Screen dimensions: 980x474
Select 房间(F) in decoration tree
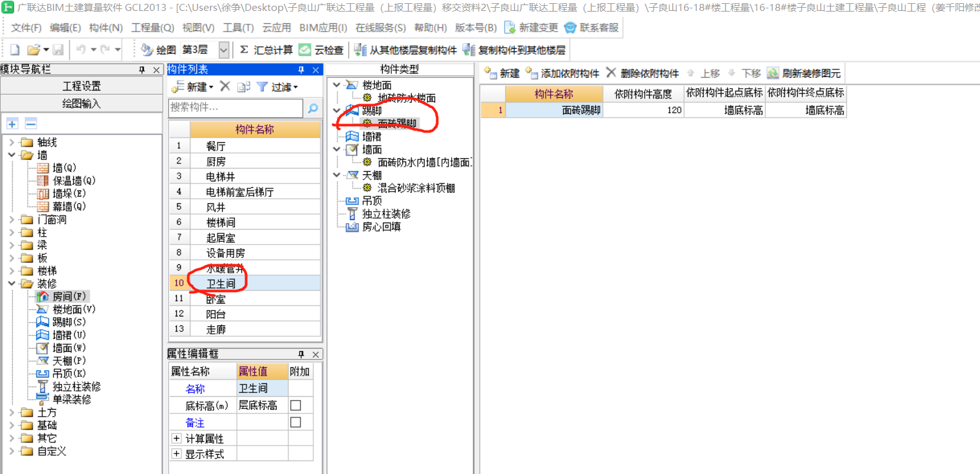coord(61,296)
